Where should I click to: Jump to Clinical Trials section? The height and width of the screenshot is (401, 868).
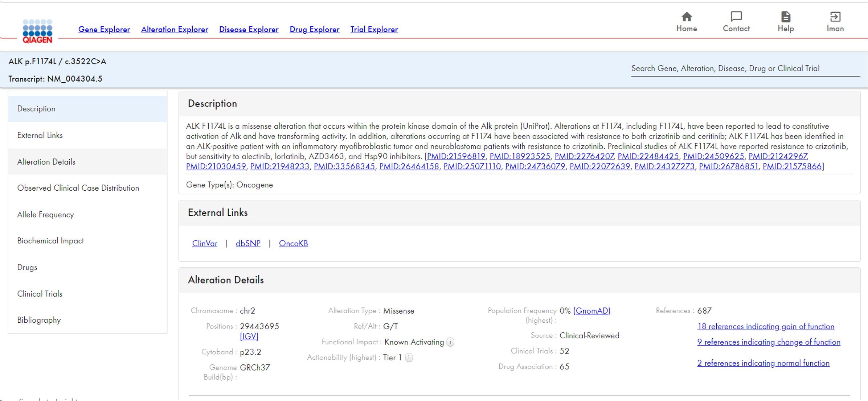click(87, 294)
